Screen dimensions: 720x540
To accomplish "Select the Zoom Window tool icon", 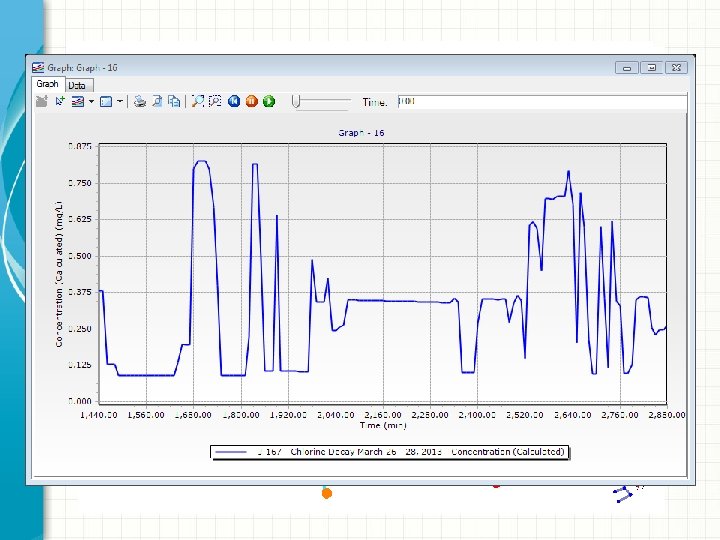I will click(x=215, y=101).
